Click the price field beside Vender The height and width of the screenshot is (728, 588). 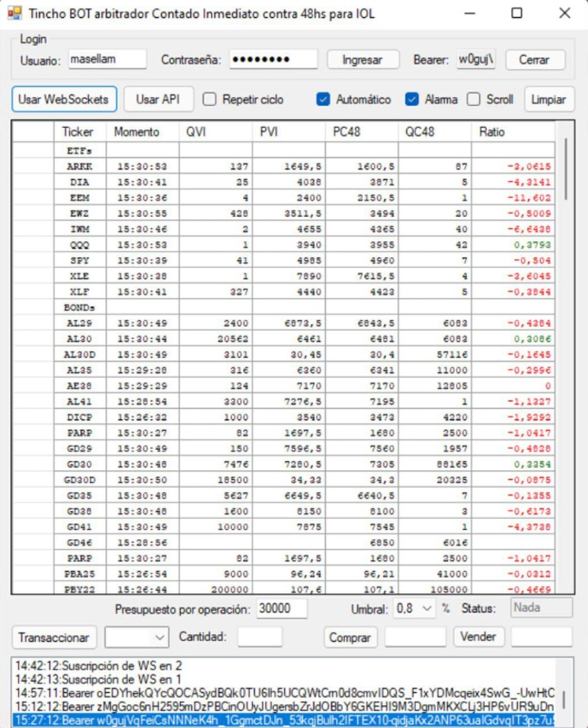tap(542, 636)
